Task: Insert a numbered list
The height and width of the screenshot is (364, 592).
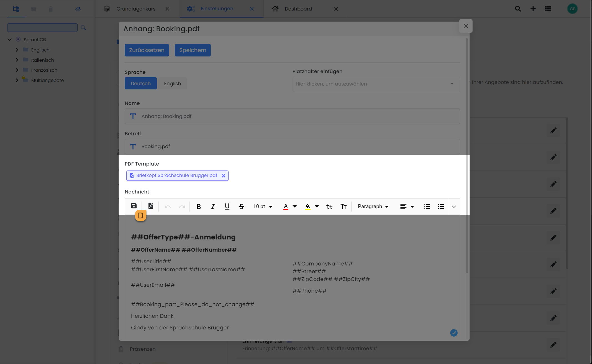Action: click(x=427, y=206)
